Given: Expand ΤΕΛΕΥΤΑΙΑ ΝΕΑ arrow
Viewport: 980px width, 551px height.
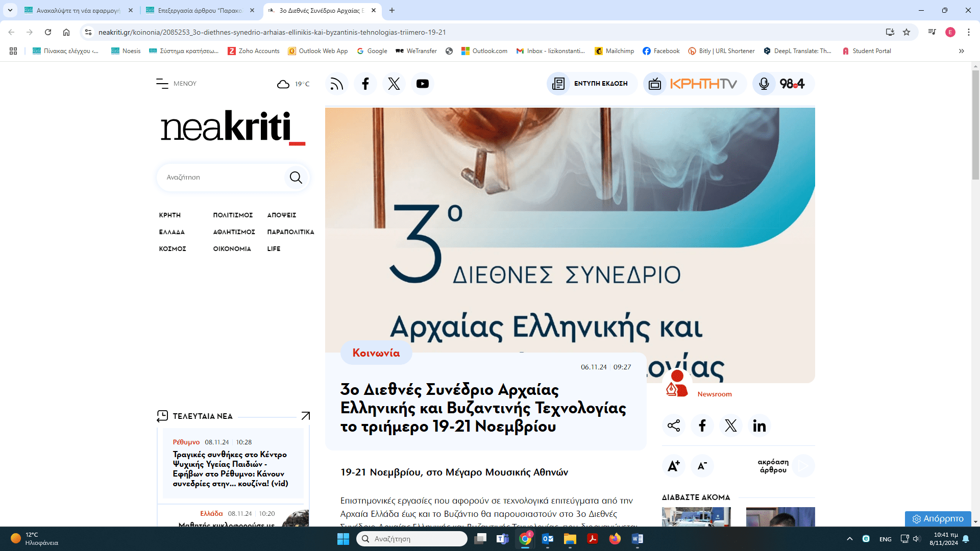Looking at the screenshot, I should tap(305, 416).
